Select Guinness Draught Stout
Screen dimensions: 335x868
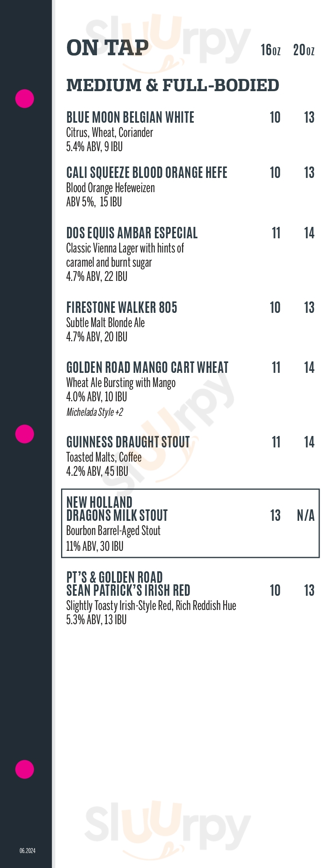click(x=128, y=442)
